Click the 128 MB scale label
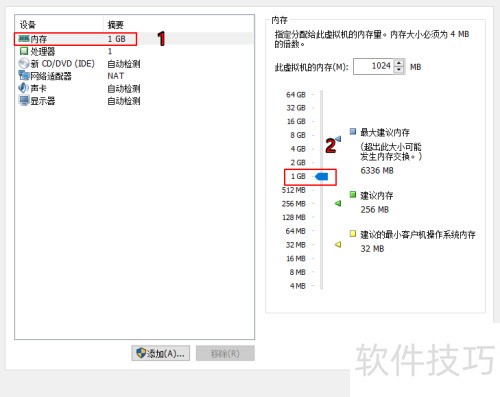 point(294,217)
